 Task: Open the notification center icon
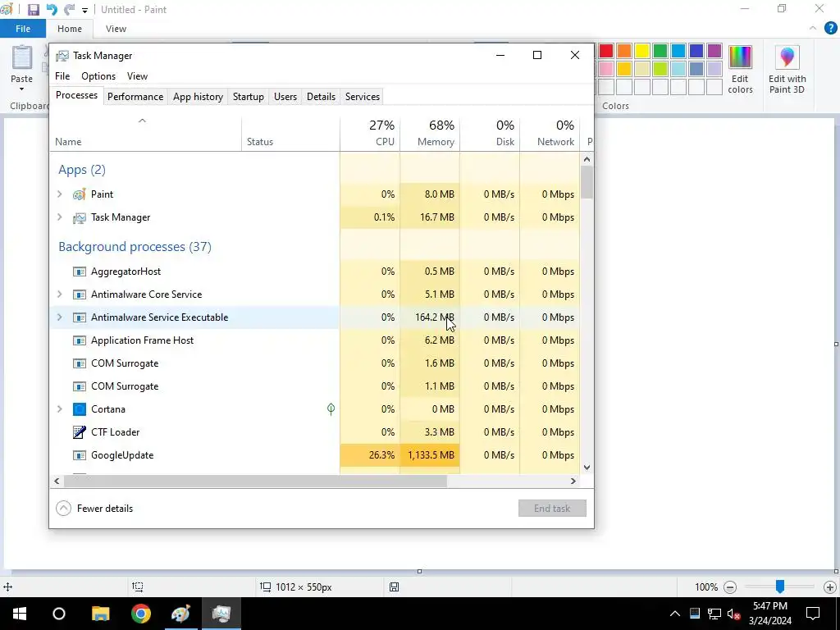(x=813, y=614)
